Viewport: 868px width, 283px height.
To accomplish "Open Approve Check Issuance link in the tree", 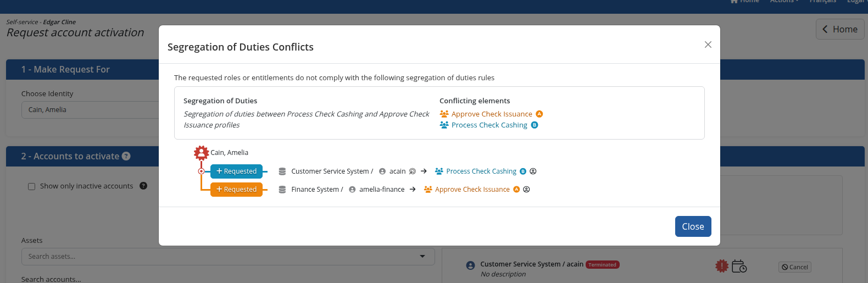I will [x=472, y=190].
